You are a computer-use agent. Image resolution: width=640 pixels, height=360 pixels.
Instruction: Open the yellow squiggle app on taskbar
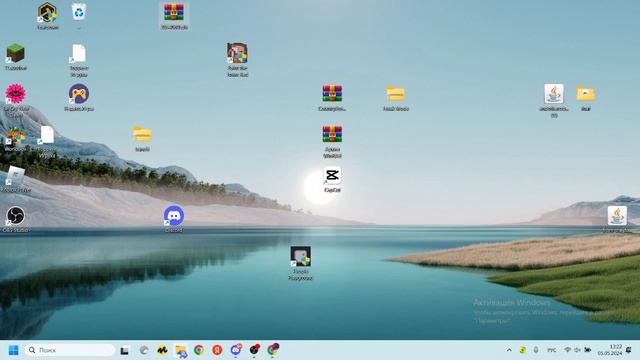coord(162,350)
